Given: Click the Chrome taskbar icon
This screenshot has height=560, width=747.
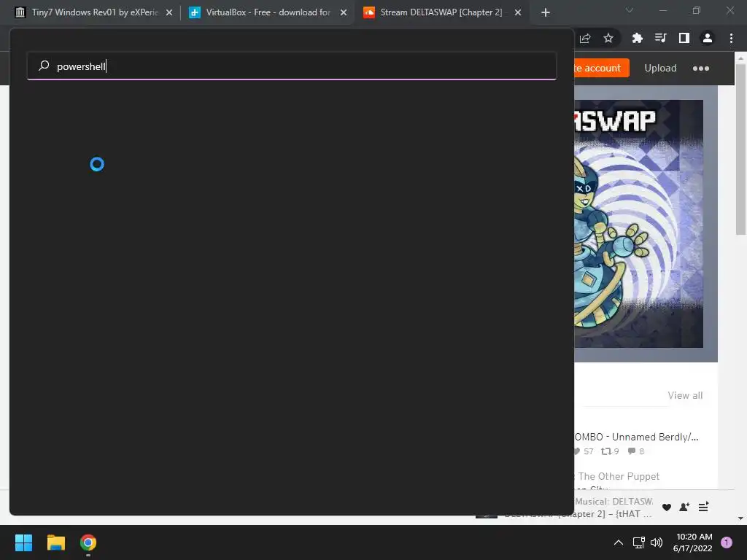Looking at the screenshot, I should click(88, 542).
